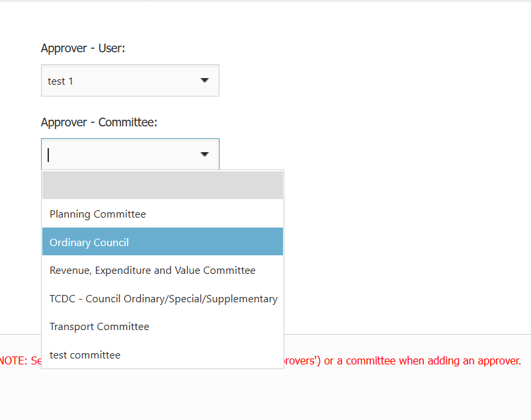Screen dimensions: 531x420
Task: Choose Transport Committee from the dropdown
Action: coord(99,327)
